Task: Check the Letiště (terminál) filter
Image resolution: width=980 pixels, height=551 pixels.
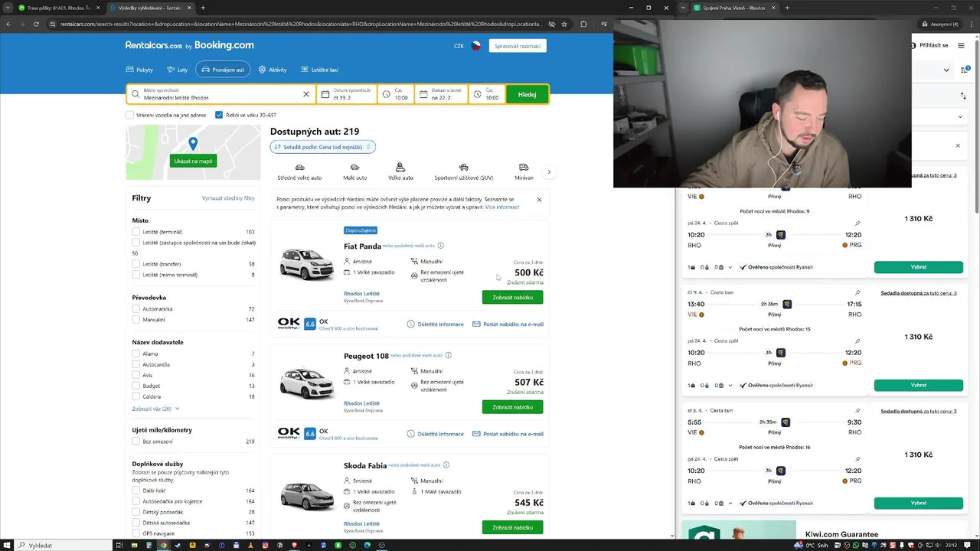Action: point(136,232)
